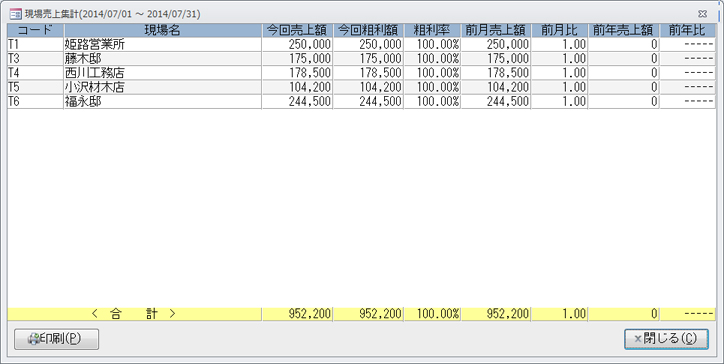Viewport: 724px width, 364px height.
Task: Click the 印刷(P) print button
Action: pyautogui.click(x=56, y=339)
